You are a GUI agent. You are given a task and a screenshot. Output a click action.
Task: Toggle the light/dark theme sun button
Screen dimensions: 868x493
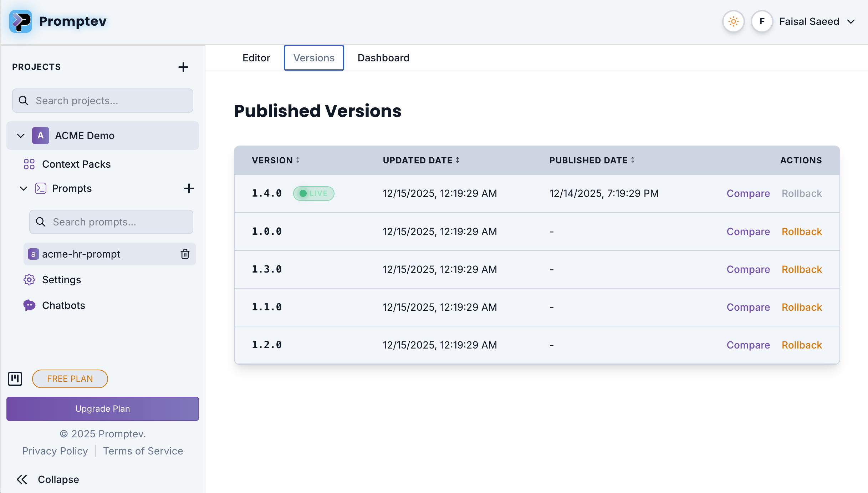point(733,22)
